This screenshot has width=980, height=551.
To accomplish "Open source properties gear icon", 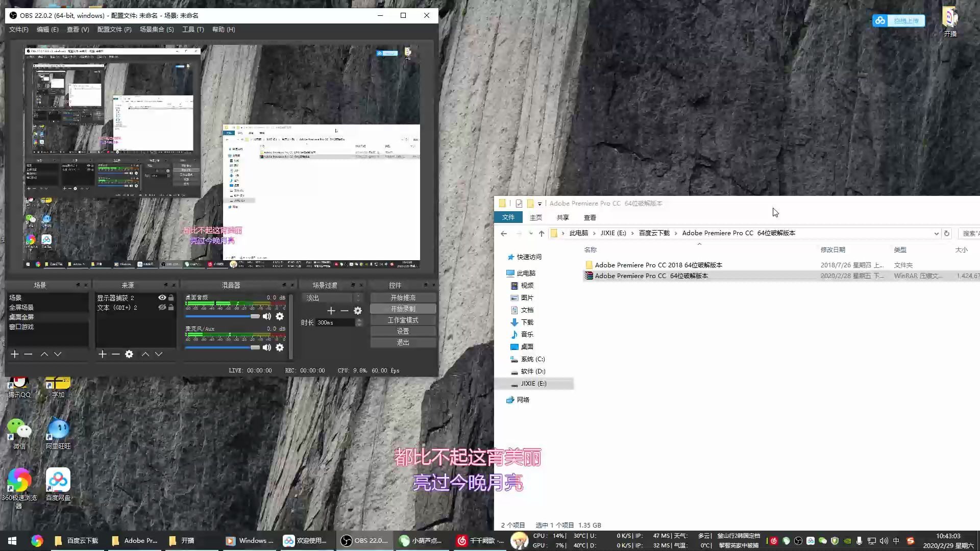I will click(129, 354).
